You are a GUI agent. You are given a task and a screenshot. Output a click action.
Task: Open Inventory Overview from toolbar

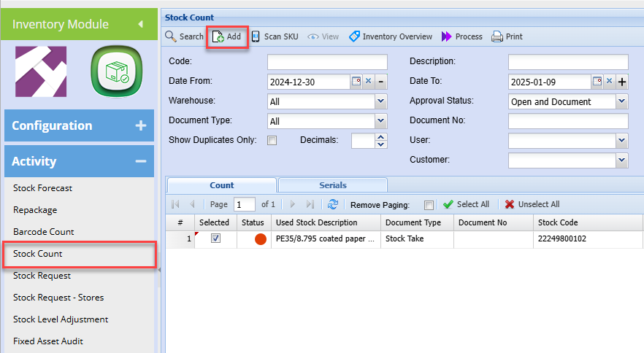tap(354, 36)
